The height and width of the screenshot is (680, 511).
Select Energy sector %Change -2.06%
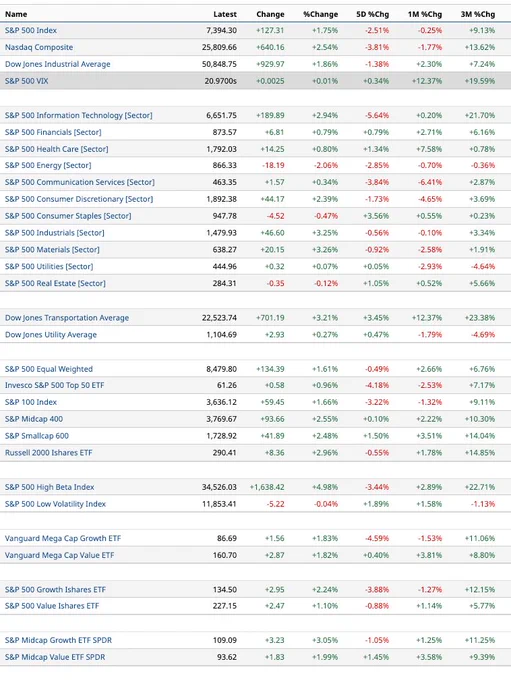[326, 165]
